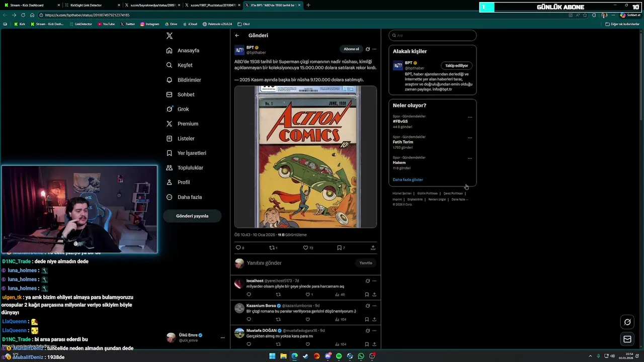This screenshot has width=644, height=362.
Task: Open floating messages button at bottom right
Action: tap(627, 339)
